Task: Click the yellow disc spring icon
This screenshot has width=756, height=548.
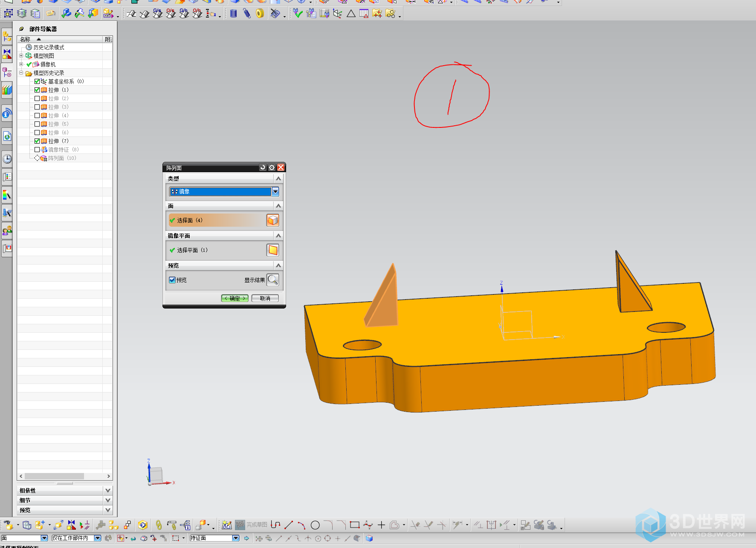Action: coord(260,14)
